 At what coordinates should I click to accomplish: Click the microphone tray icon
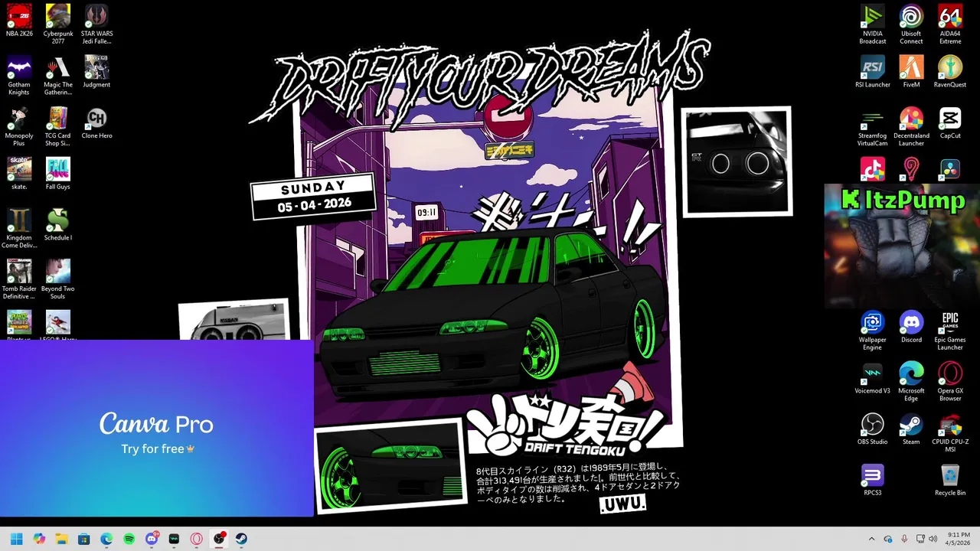(904, 539)
